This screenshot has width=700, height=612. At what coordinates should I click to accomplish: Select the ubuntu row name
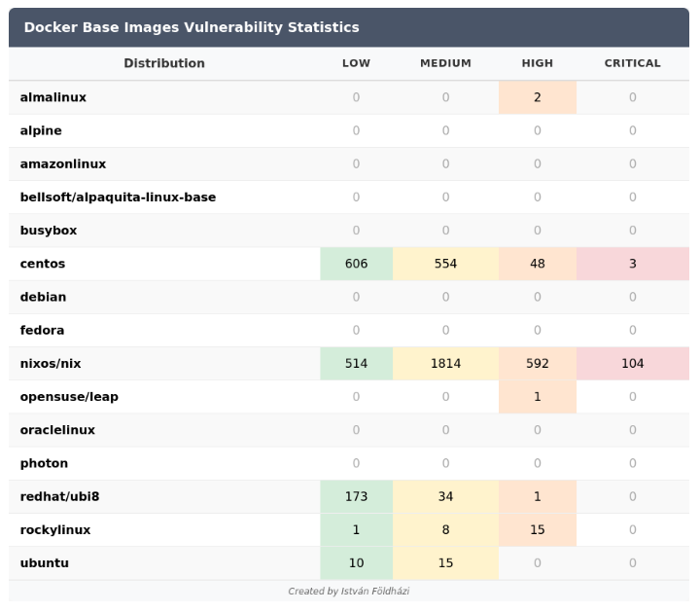pos(44,563)
